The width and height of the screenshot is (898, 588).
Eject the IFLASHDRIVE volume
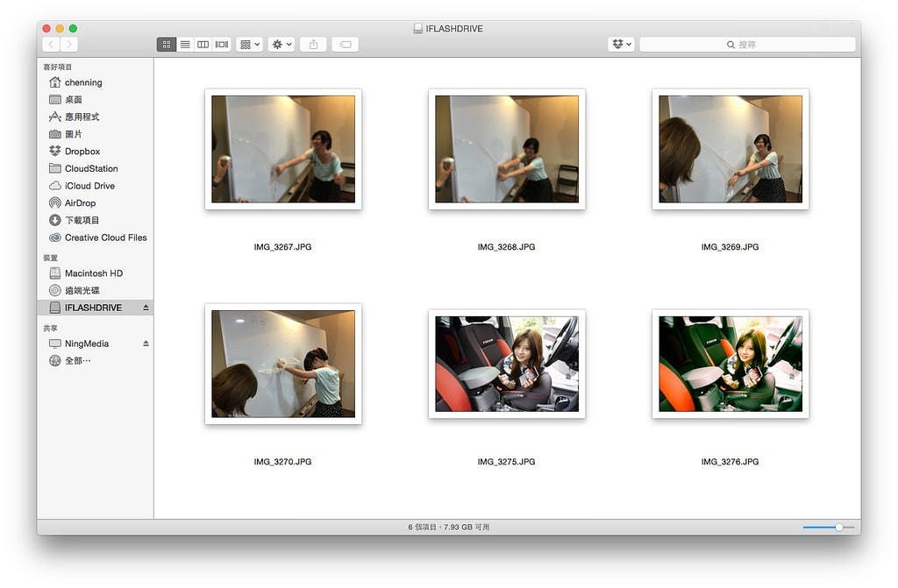pyautogui.click(x=146, y=308)
